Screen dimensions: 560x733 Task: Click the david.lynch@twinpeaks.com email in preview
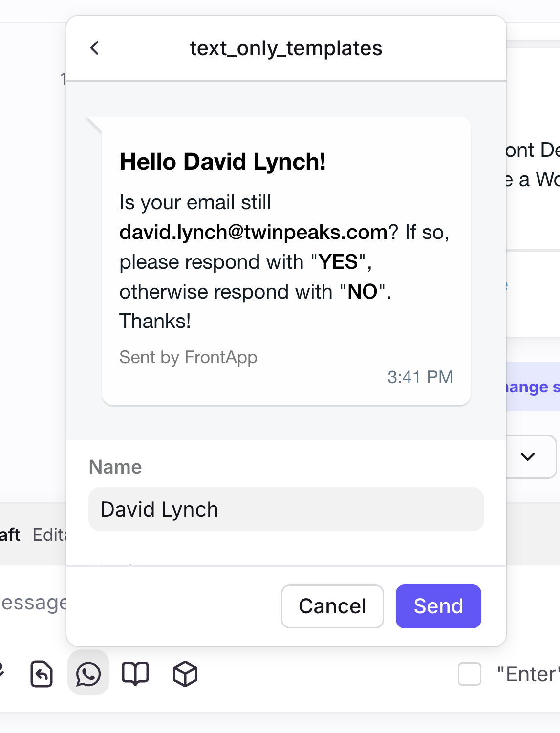[x=254, y=232]
